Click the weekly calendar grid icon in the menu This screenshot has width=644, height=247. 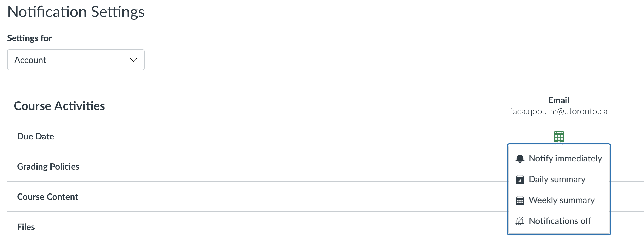(520, 200)
